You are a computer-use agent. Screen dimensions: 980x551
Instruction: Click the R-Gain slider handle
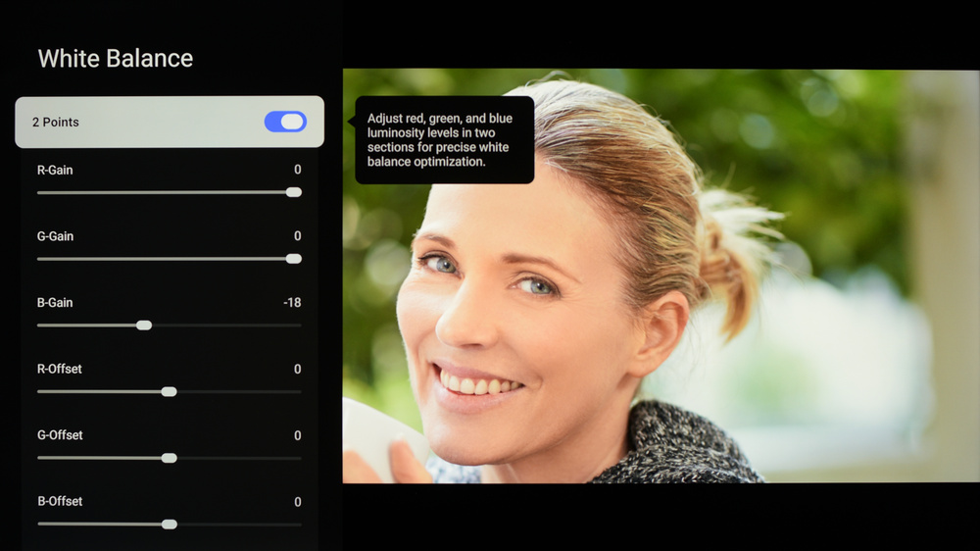tap(293, 192)
